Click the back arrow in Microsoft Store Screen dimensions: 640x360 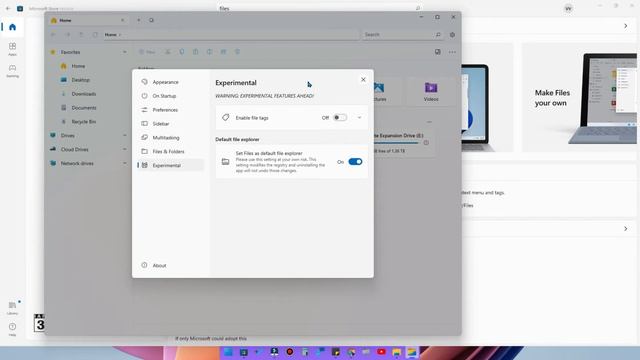tap(8, 8)
